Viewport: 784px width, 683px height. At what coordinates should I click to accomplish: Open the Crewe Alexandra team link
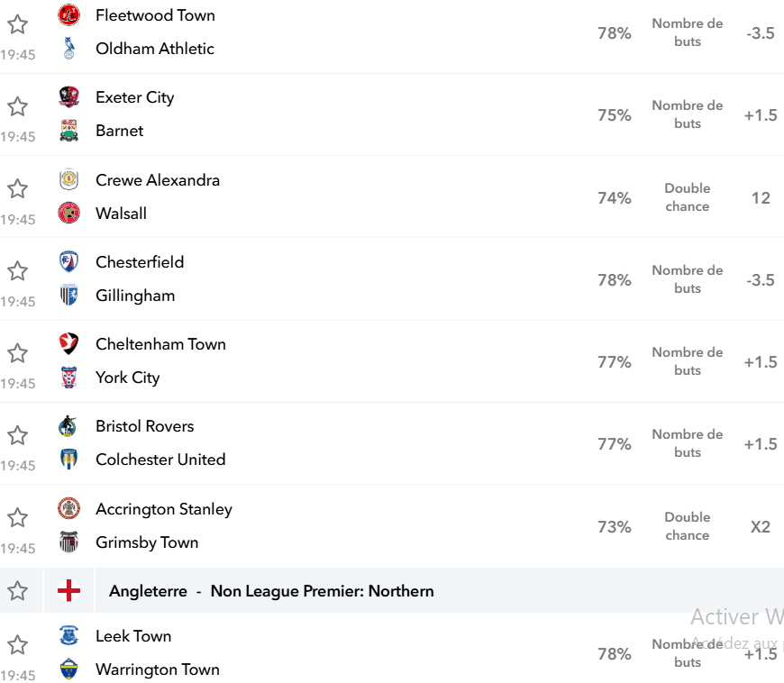coord(158,180)
